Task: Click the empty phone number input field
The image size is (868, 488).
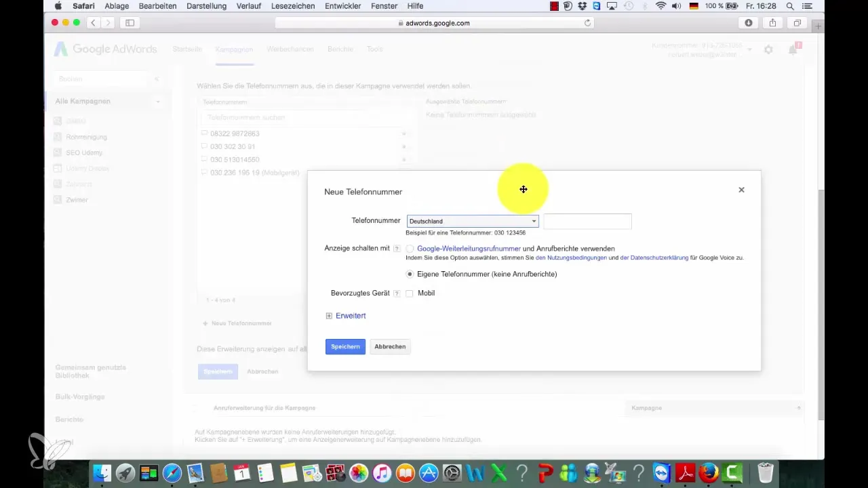Action: click(587, 221)
